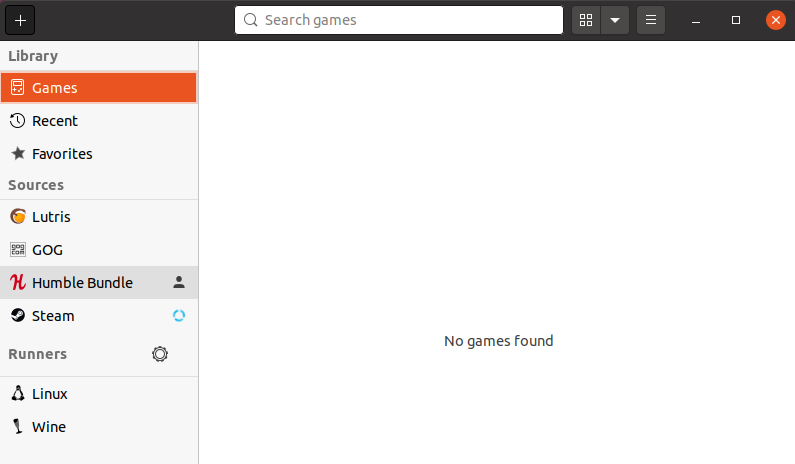Select Games in the Library section

98,88
